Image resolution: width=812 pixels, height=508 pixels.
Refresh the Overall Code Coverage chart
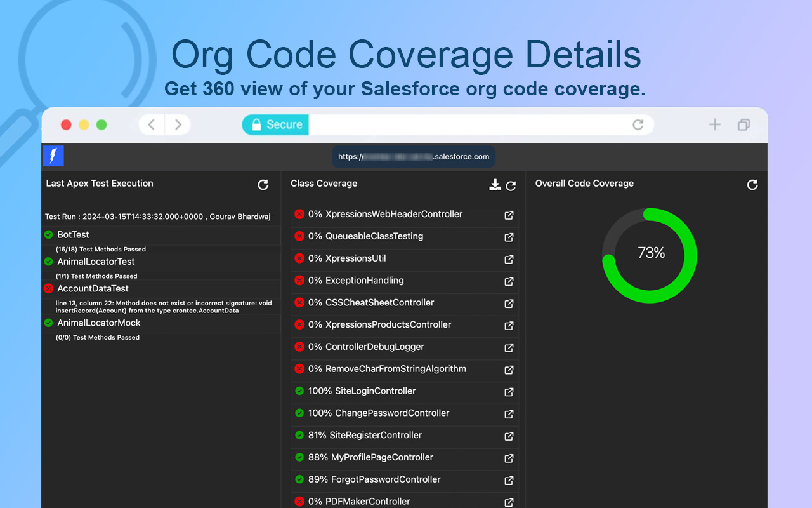point(752,185)
